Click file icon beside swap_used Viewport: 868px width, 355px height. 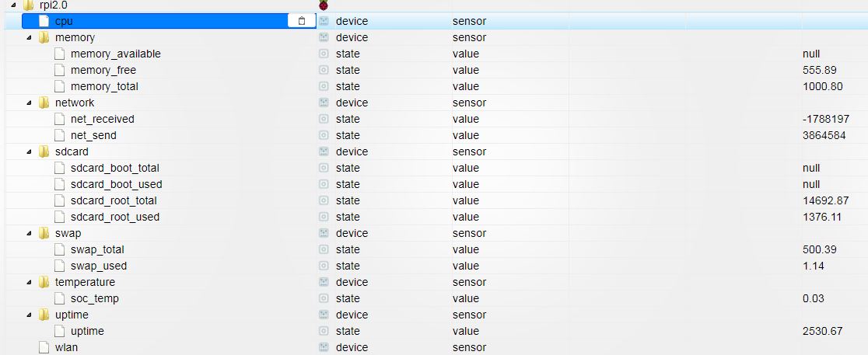point(59,266)
